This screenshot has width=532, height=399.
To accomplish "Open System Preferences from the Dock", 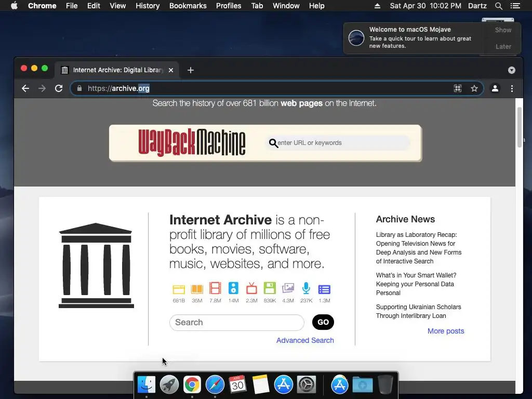I will click(307, 385).
